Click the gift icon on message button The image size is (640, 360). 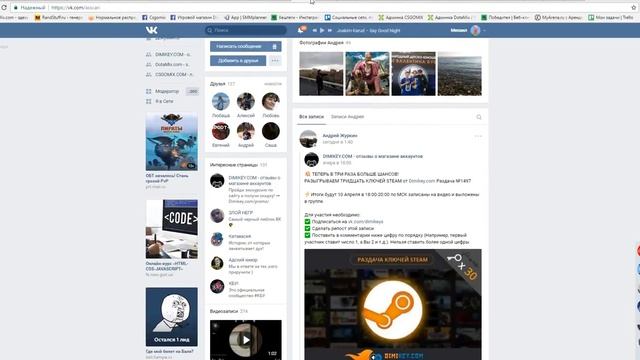coord(275,47)
